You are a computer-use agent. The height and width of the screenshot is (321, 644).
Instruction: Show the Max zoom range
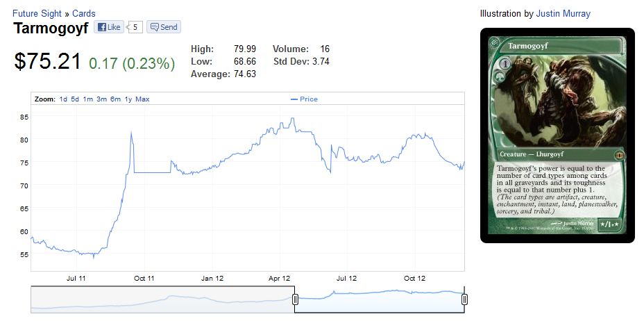(142, 99)
